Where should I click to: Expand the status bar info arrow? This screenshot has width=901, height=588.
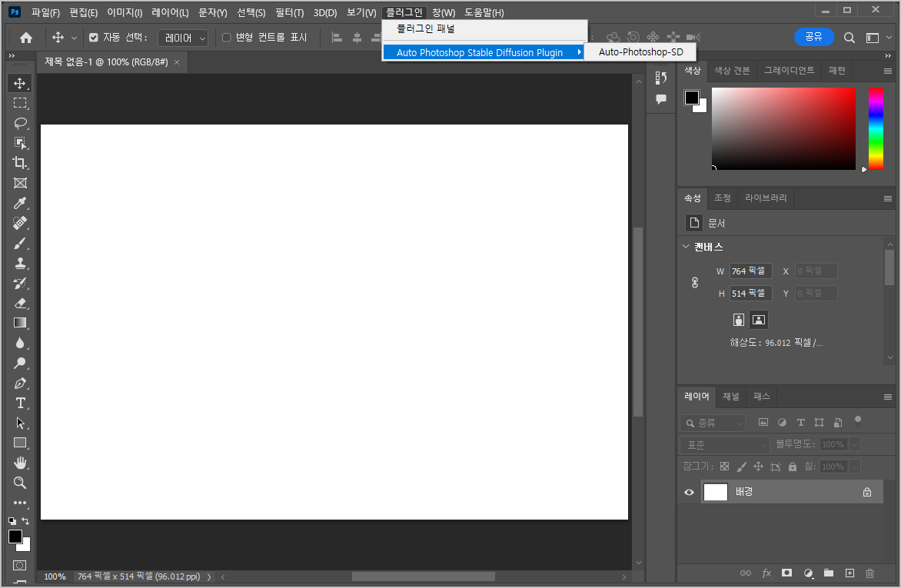point(209,576)
